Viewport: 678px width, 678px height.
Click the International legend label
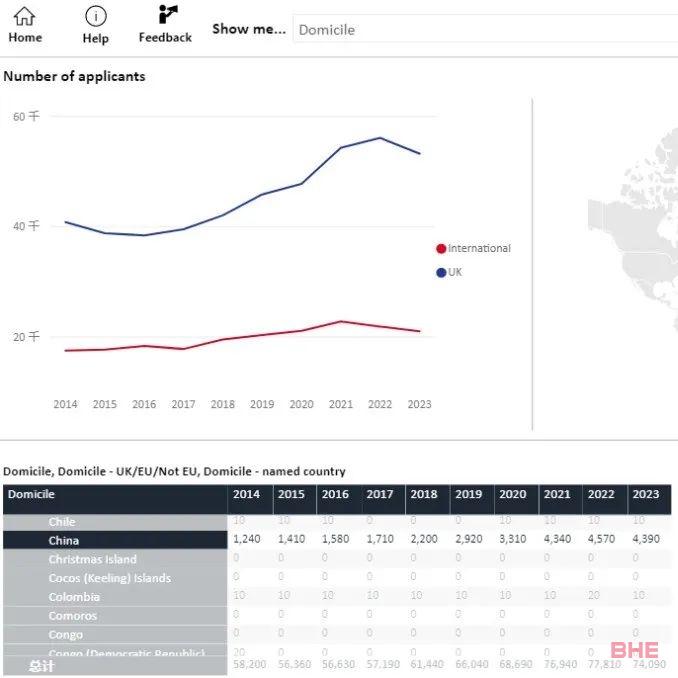click(x=479, y=249)
